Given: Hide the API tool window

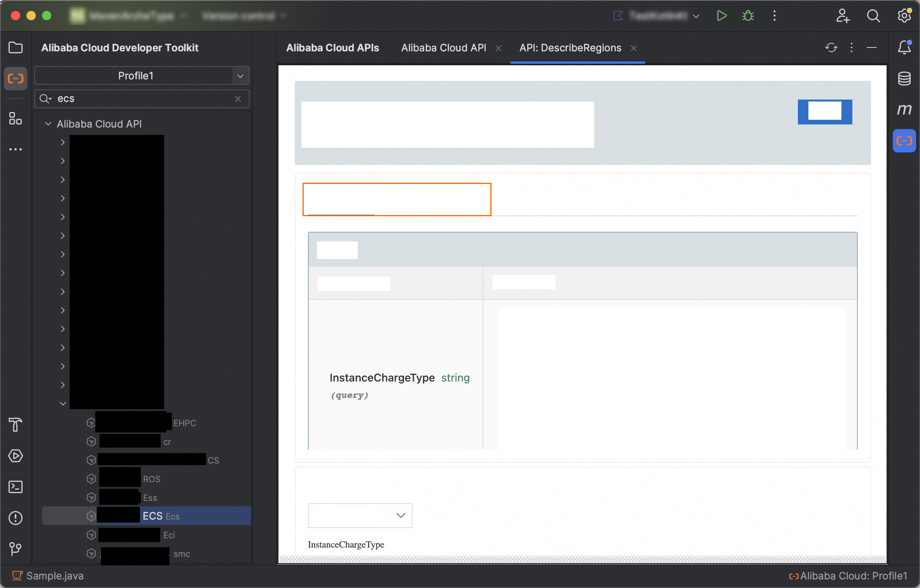Looking at the screenshot, I should pyautogui.click(x=872, y=47).
